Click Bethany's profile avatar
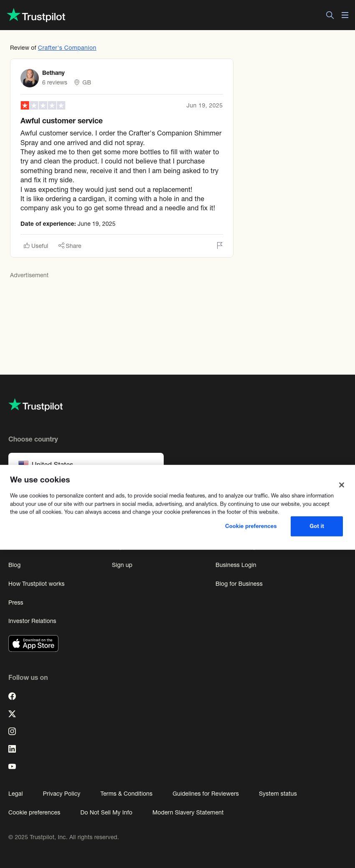Viewport: 355px width, 868px height. [30, 78]
